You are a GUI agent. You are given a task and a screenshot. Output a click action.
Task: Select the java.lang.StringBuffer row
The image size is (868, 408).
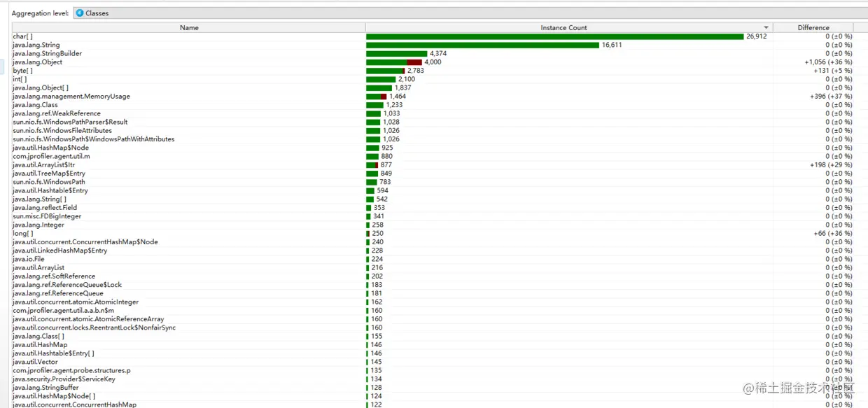(433, 388)
